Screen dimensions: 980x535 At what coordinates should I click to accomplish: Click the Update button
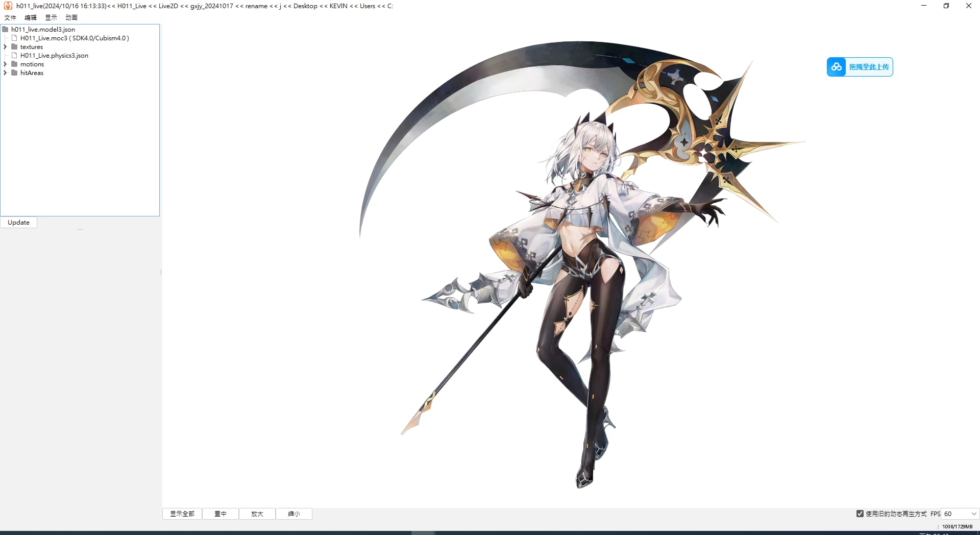tap(19, 222)
